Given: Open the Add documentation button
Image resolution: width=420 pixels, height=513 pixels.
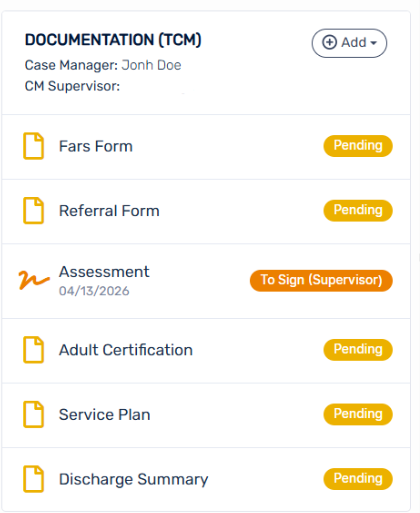Looking at the screenshot, I should coord(349,43).
